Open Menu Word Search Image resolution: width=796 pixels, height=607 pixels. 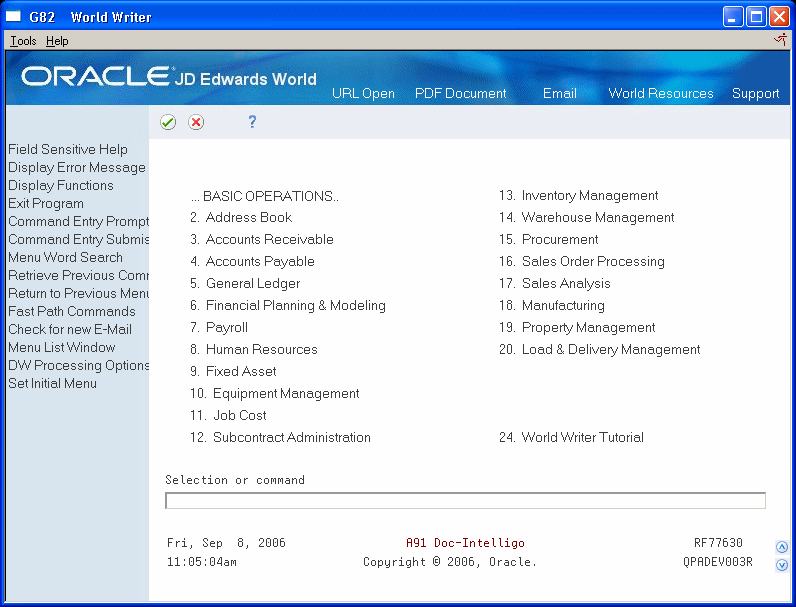click(65, 257)
